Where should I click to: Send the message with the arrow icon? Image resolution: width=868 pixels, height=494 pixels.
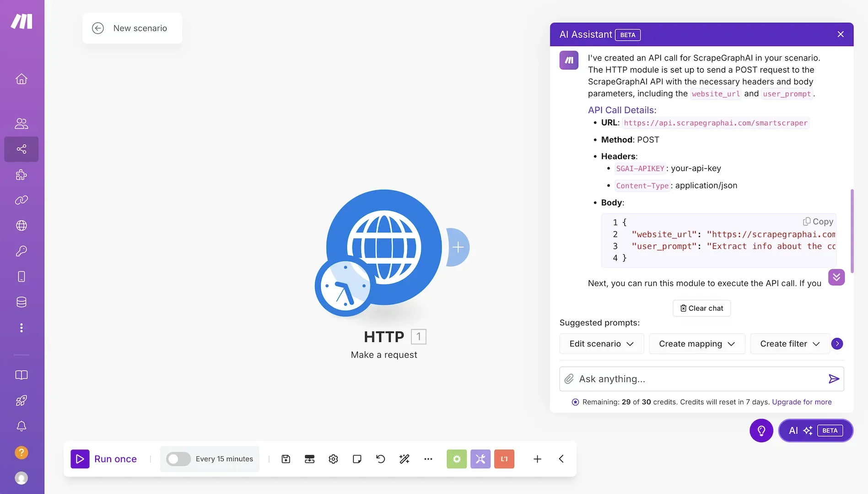pos(834,379)
